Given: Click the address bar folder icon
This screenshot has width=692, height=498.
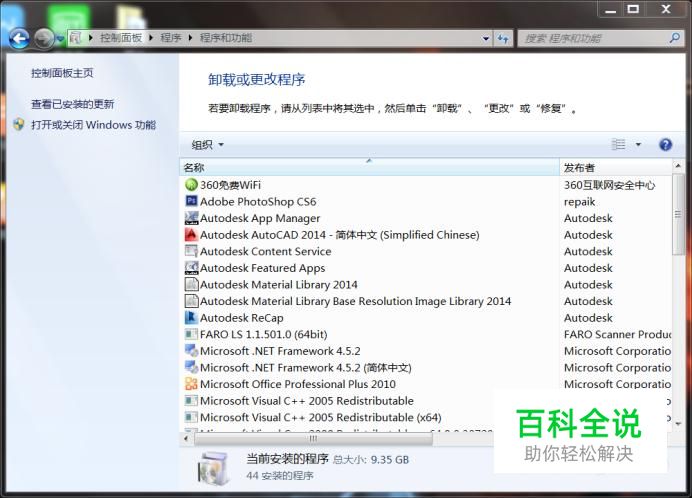Looking at the screenshot, I should pos(76,38).
